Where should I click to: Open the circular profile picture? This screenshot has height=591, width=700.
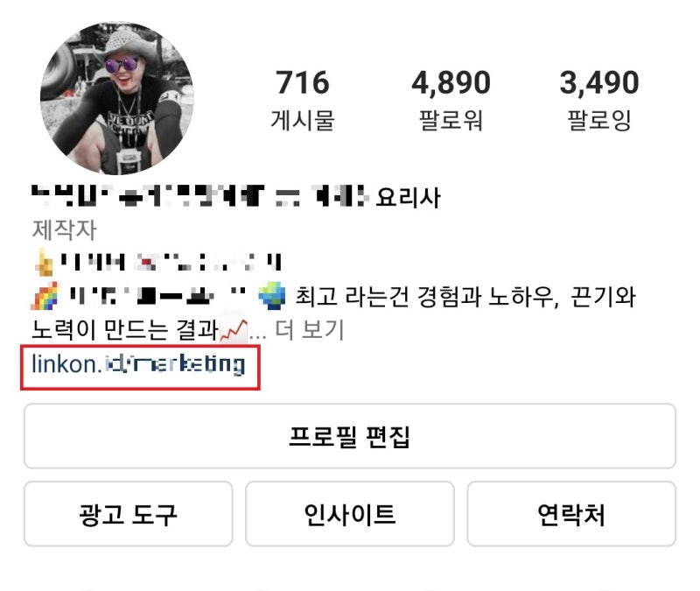[117, 98]
